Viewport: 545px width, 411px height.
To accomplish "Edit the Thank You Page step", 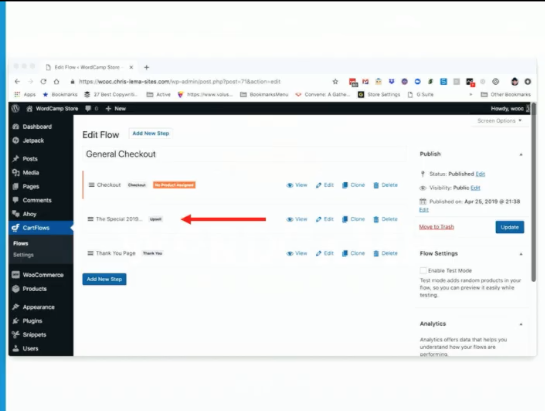I will pyautogui.click(x=325, y=253).
